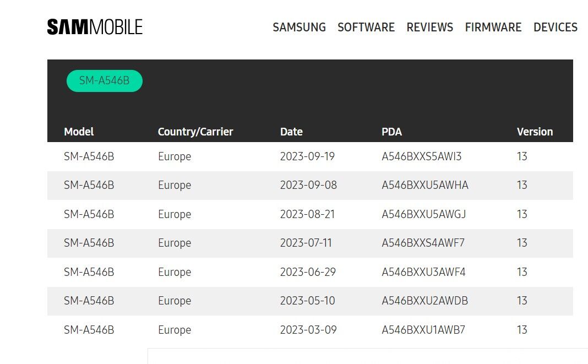Select the Country/Carrier column header
588x364 pixels.
[x=195, y=132]
